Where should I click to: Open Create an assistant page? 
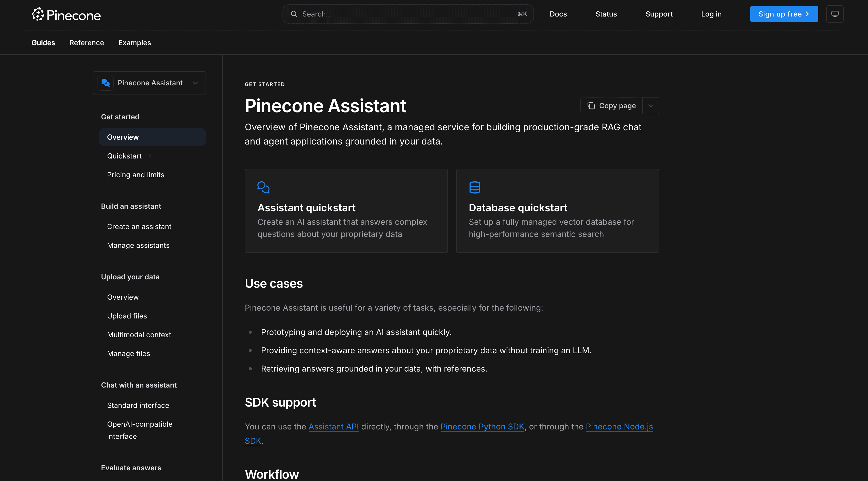tap(139, 227)
